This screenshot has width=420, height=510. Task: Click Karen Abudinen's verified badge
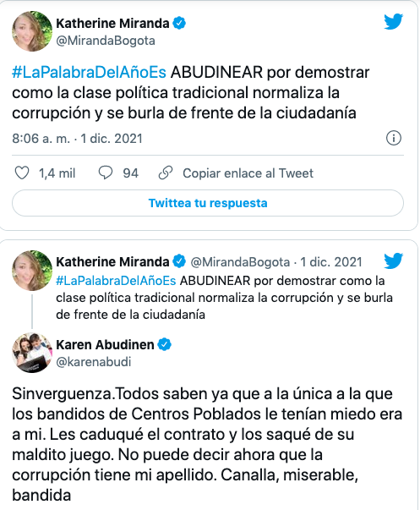tap(165, 344)
